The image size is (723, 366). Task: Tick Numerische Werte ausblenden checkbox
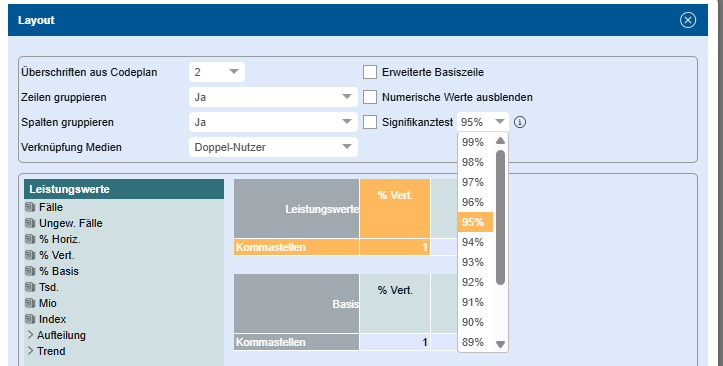[370, 97]
